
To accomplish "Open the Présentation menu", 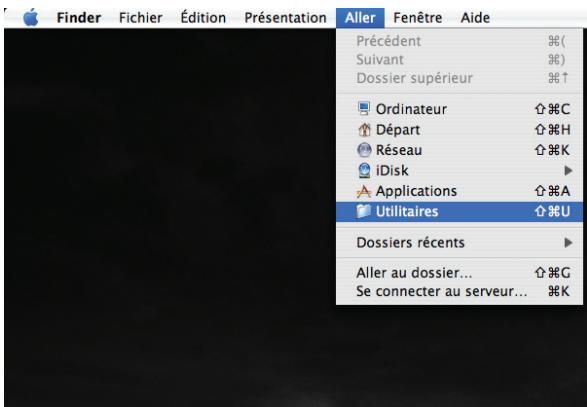I will (285, 17).
